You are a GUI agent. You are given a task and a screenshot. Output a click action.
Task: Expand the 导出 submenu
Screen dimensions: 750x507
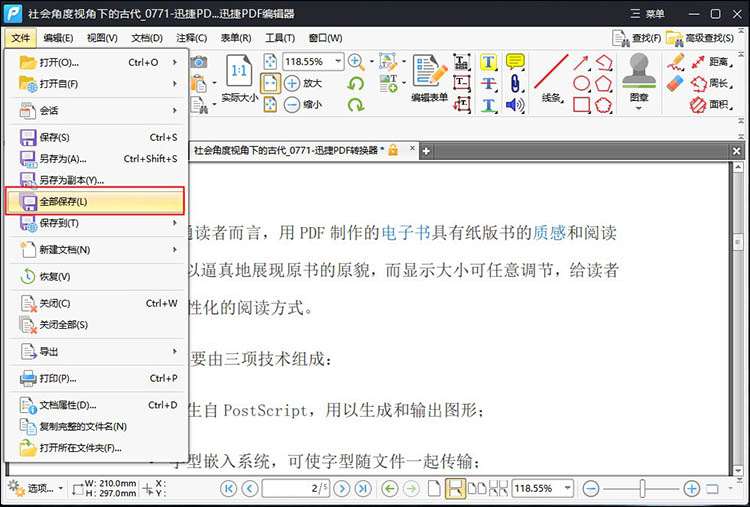(x=175, y=352)
